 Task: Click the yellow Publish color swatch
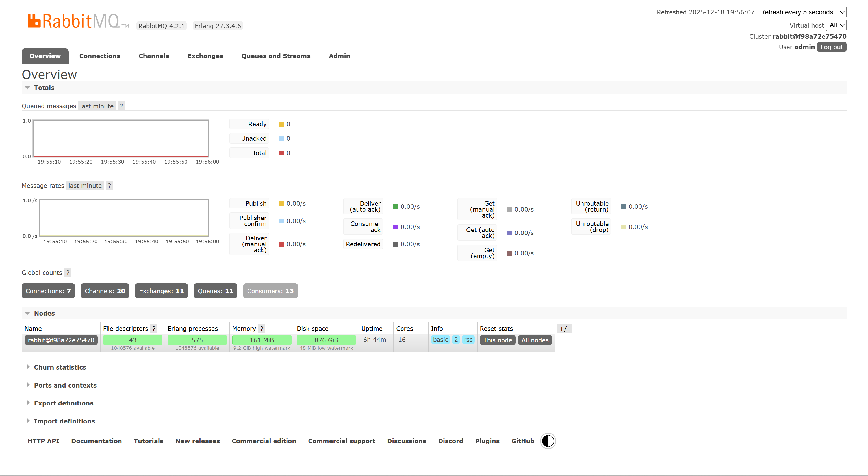281,203
